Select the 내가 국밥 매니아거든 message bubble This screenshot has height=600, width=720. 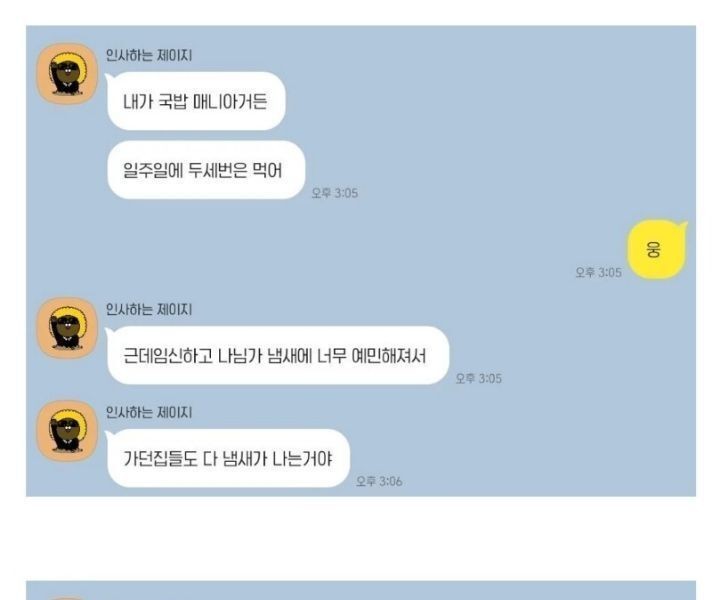pyautogui.click(x=196, y=101)
